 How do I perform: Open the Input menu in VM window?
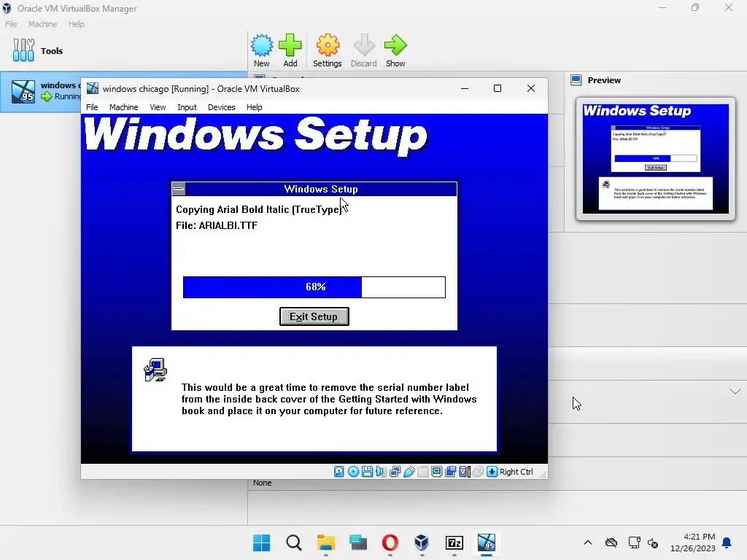(x=187, y=107)
